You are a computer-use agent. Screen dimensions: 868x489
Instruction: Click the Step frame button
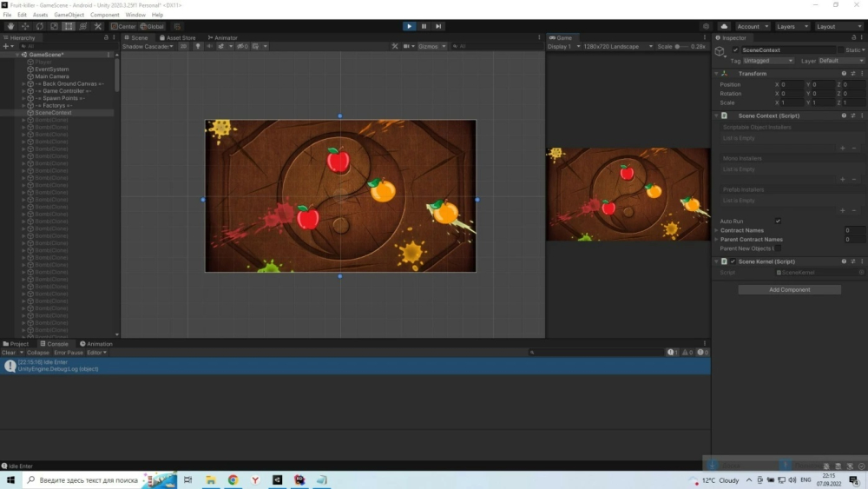click(x=439, y=26)
